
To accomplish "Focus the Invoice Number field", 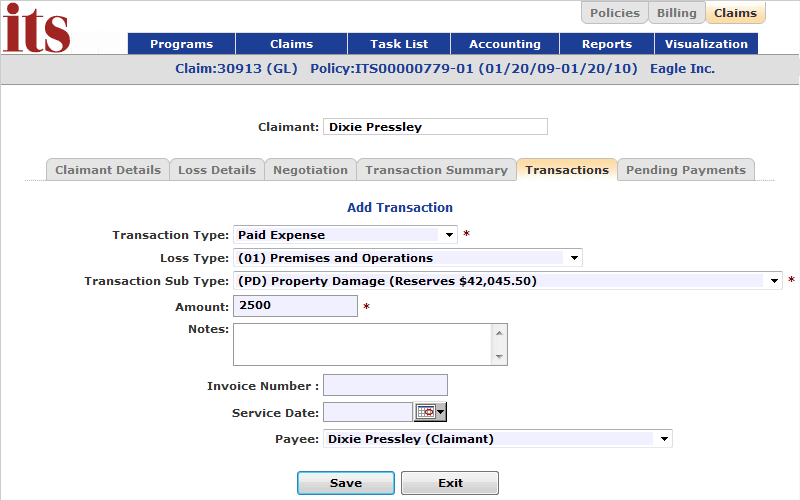I will (385, 385).
